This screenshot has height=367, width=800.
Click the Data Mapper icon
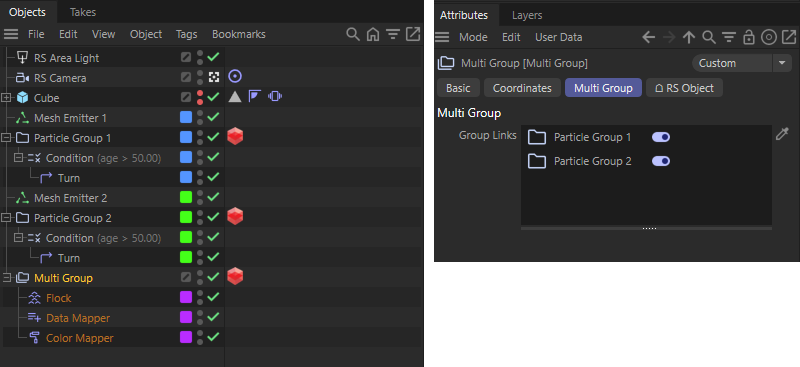click(x=35, y=318)
